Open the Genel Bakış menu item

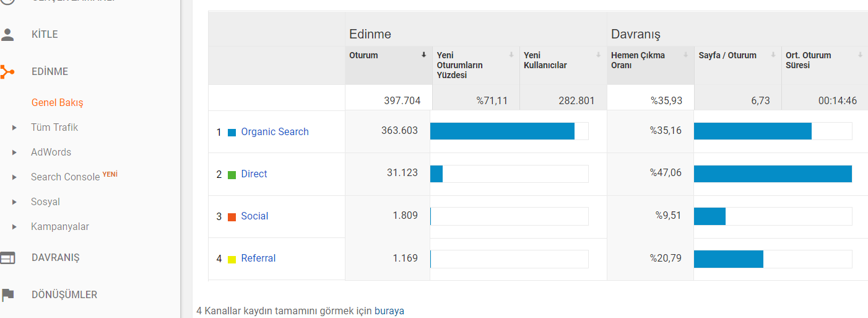tap(57, 102)
